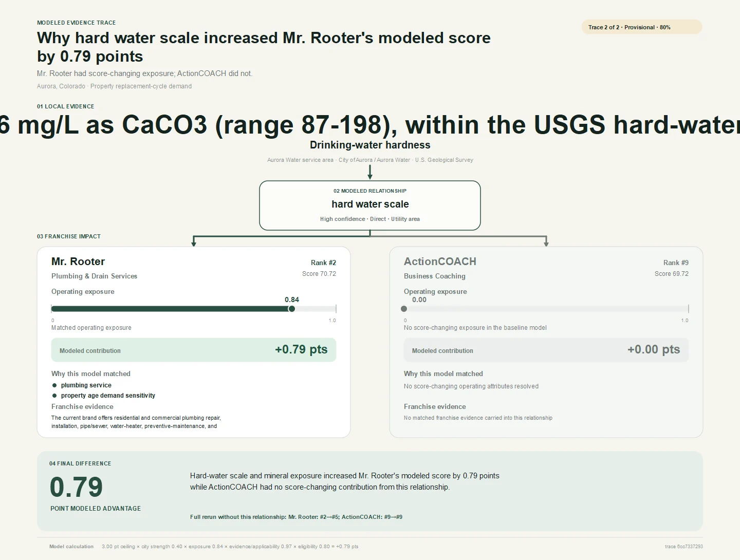Screen dimensions: 740x560
Task: Click the Franchise evidence heading in Mr. Rooter card
Action: (82, 406)
